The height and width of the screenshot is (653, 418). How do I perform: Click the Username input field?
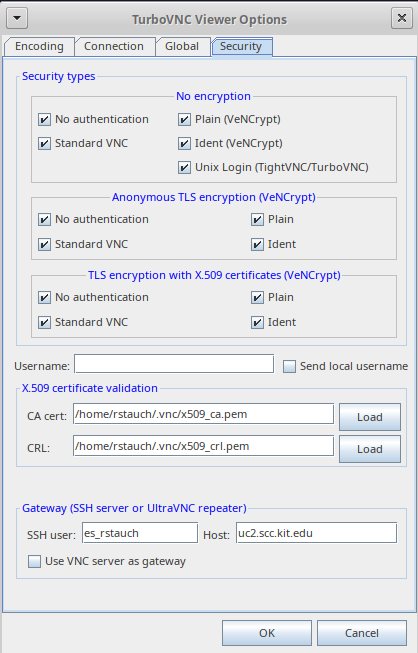tap(174, 364)
